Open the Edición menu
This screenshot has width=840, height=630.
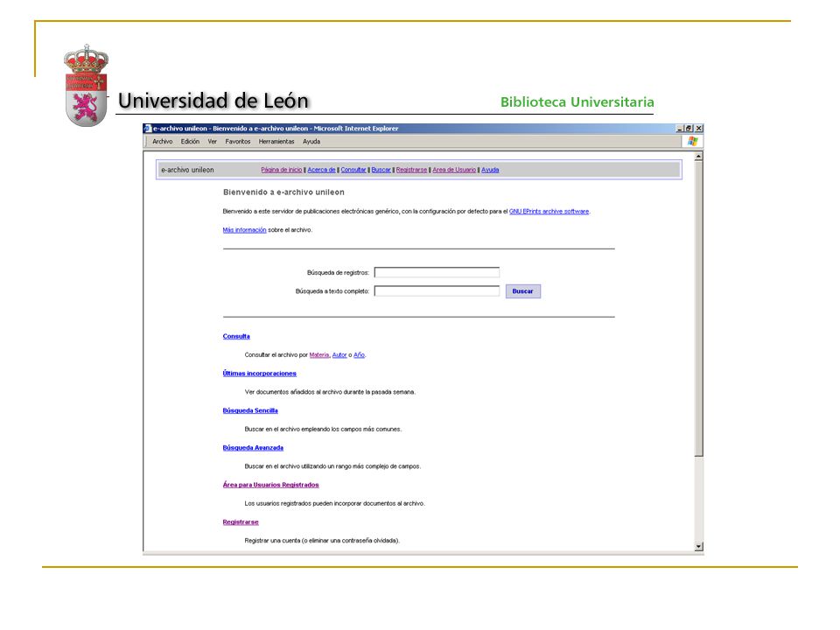(190, 142)
